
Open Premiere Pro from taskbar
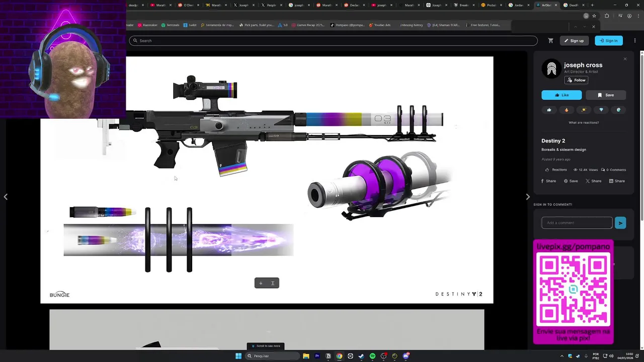(x=317, y=356)
